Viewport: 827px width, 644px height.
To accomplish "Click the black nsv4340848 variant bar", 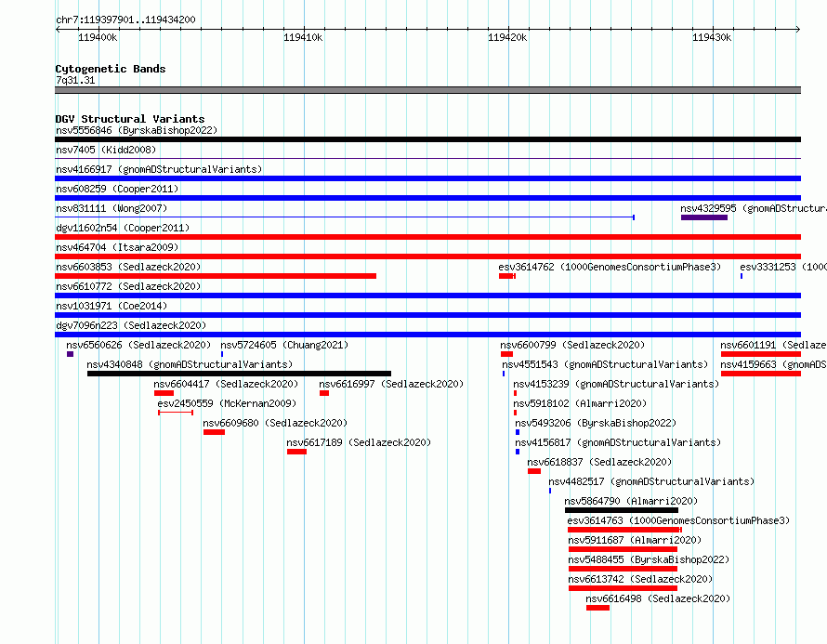I will click(240, 374).
